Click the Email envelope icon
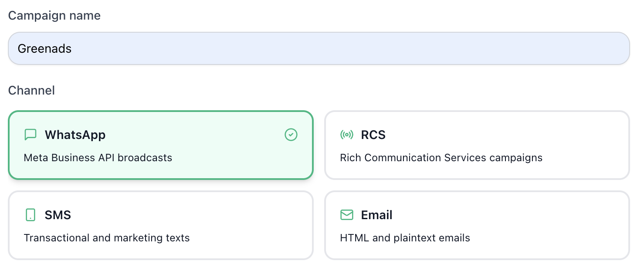 coord(347,215)
